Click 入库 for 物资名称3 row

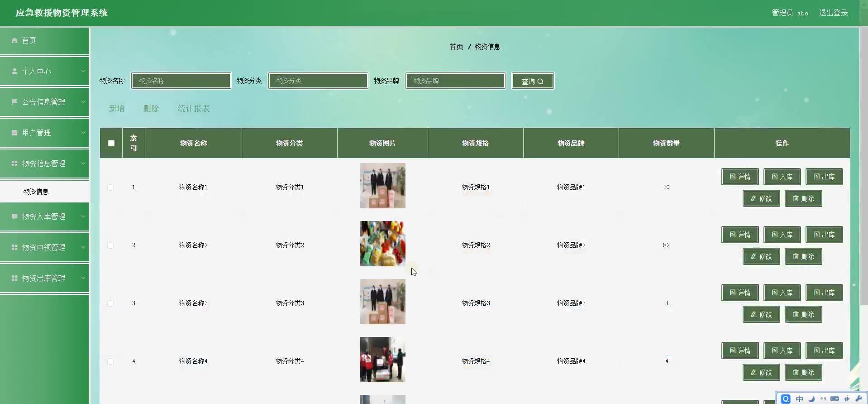pos(782,293)
